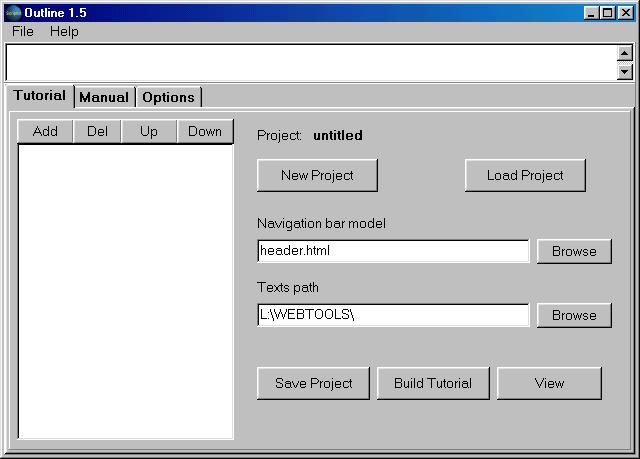Click the scroll down arrow in top text box
This screenshot has width=640, height=459.
click(x=625, y=72)
